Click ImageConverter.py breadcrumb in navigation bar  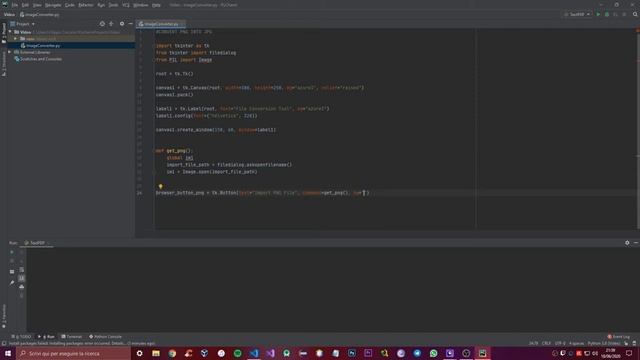pos(40,14)
